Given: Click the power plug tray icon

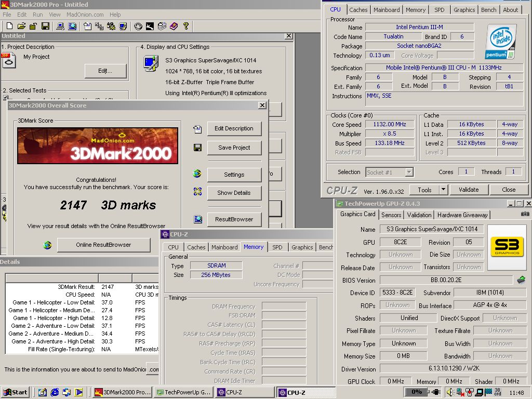Looking at the screenshot, I should (x=436, y=393).
